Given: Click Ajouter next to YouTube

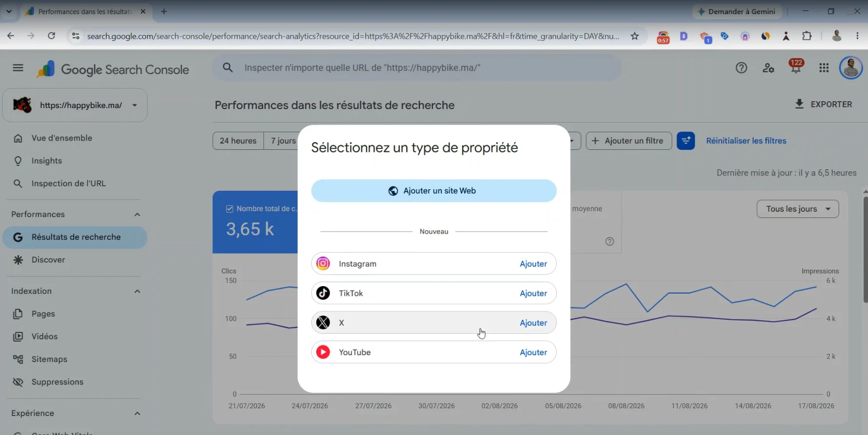Looking at the screenshot, I should coord(533,352).
